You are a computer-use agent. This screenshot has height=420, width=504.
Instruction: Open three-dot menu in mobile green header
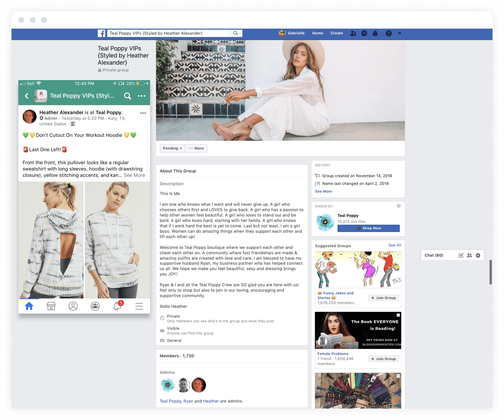click(141, 96)
